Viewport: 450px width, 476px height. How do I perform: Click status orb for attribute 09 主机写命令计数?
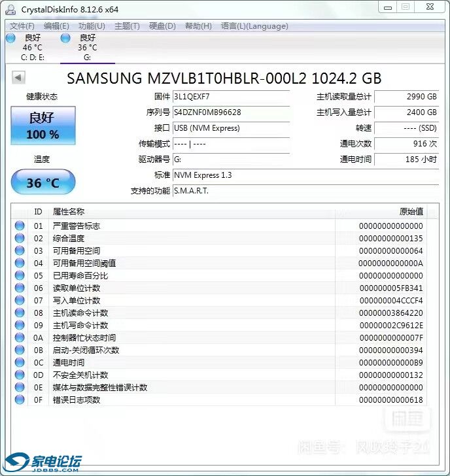tap(20, 325)
